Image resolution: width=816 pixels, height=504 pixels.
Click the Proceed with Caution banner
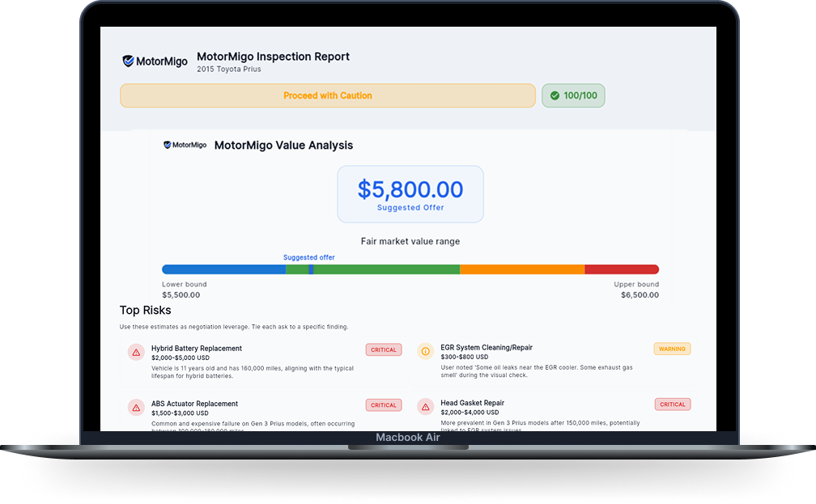[x=328, y=95]
